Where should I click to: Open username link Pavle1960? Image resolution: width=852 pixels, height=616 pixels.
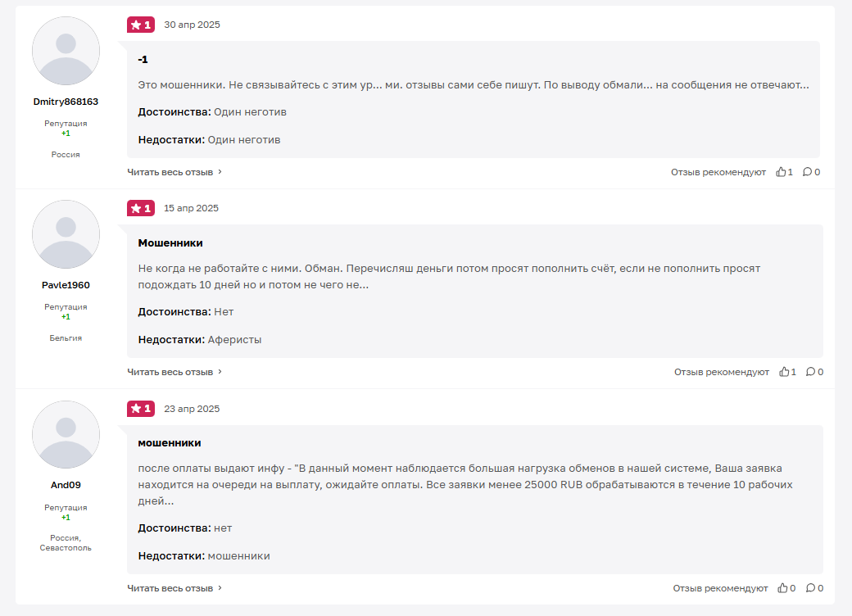66,285
